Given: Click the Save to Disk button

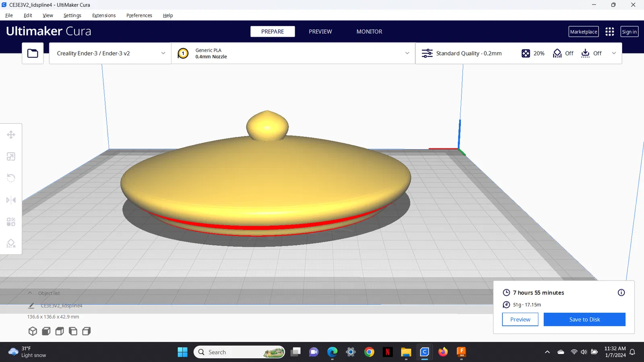Looking at the screenshot, I should tap(584, 319).
